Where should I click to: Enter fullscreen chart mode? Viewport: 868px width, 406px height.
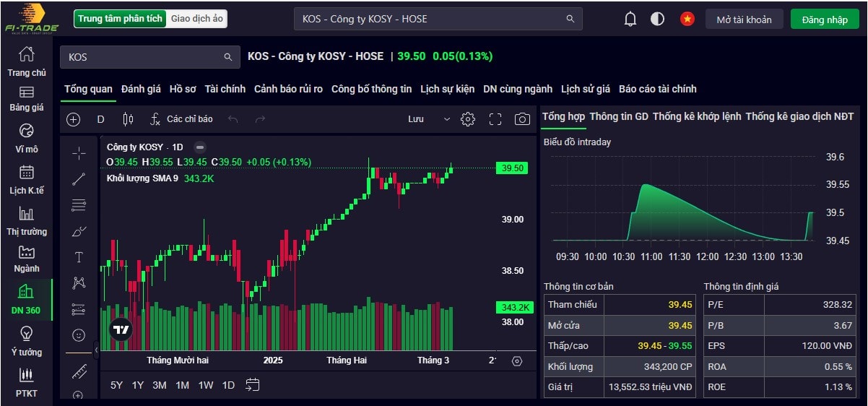[495, 119]
